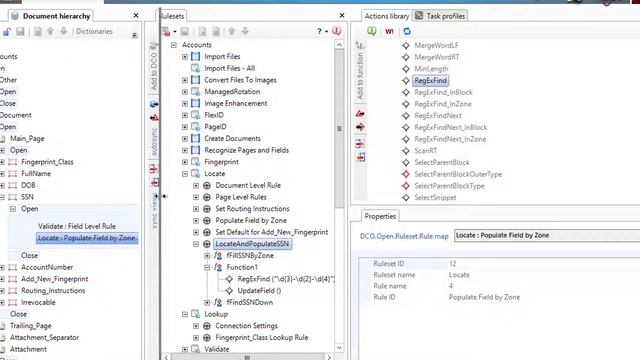Select Fingerprint_Class Lookup Rule
The width and height of the screenshot is (640, 360).
pos(262,338)
